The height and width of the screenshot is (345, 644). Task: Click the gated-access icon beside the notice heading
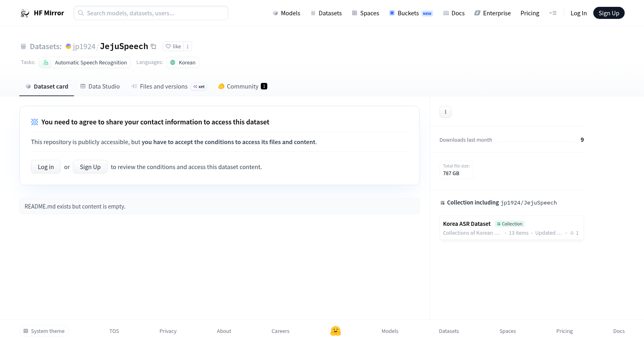pos(35,122)
